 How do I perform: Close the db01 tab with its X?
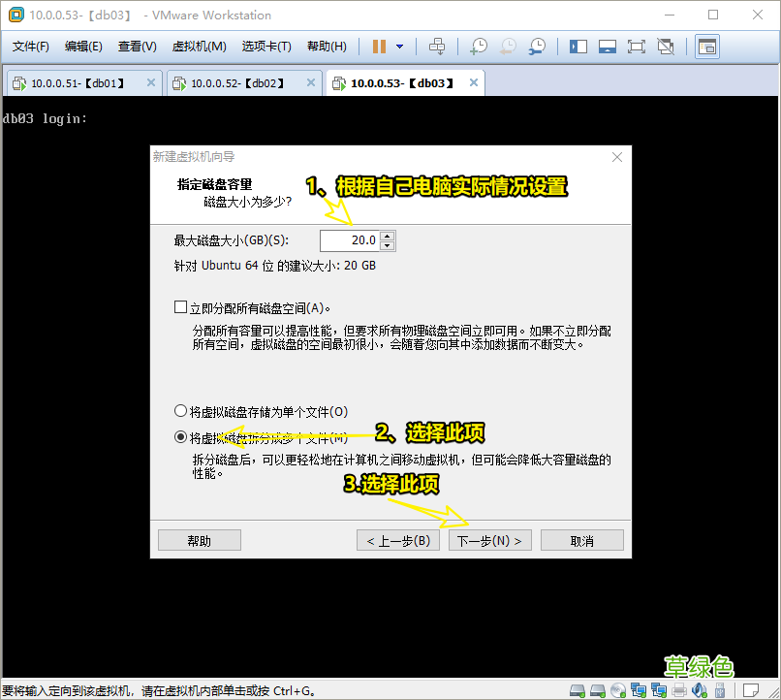click(151, 82)
